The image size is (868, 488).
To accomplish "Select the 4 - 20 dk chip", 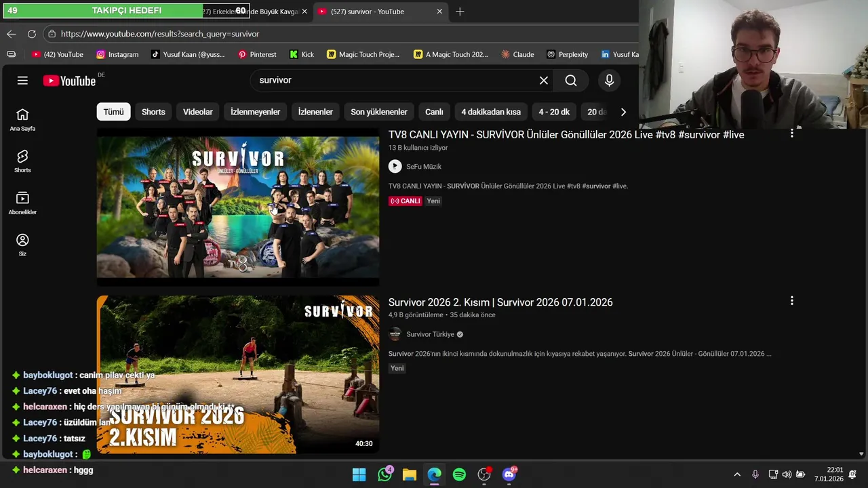I will click(554, 112).
